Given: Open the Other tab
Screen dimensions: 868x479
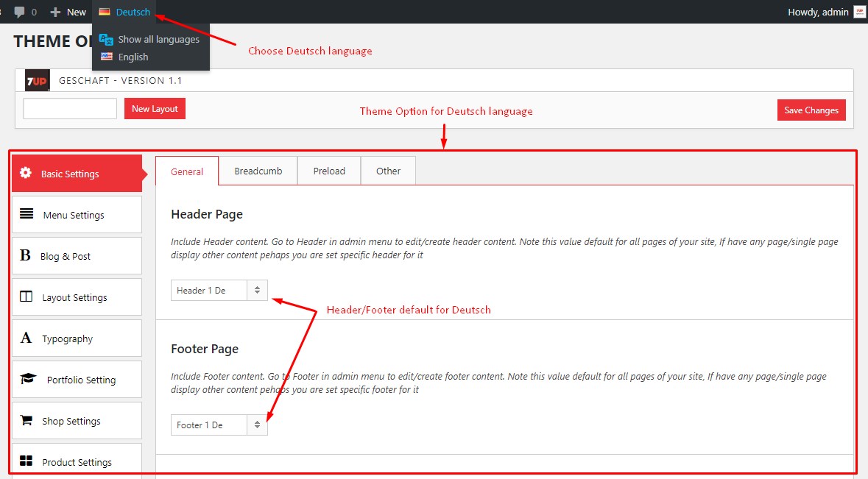Looking at the screenshot, I should [388, 171].
